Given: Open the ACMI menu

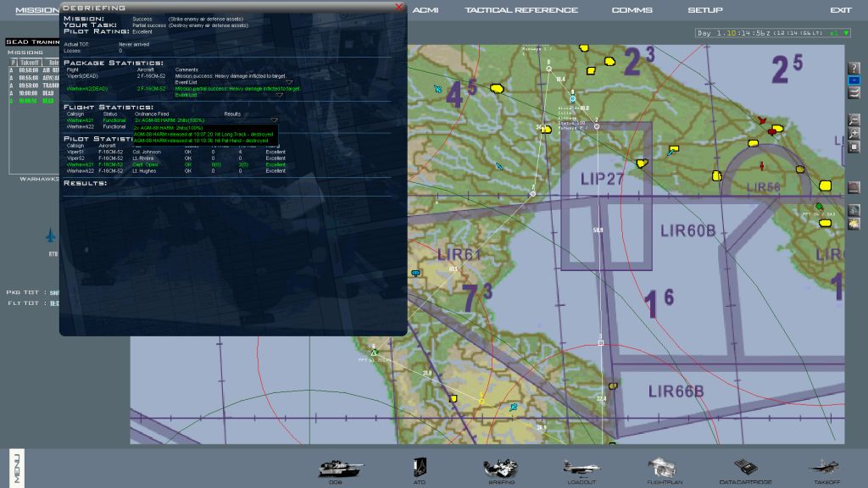Looking at the screenshot, I should pyautogui.click(x=426, y=10).
